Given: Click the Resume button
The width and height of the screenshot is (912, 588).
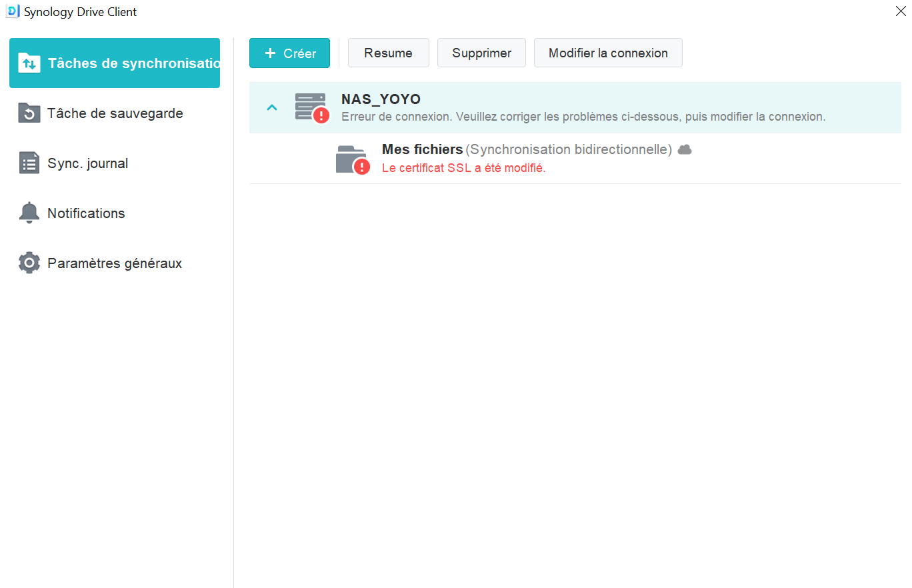Looking at the screenshot, I should (x=389, y=53).
